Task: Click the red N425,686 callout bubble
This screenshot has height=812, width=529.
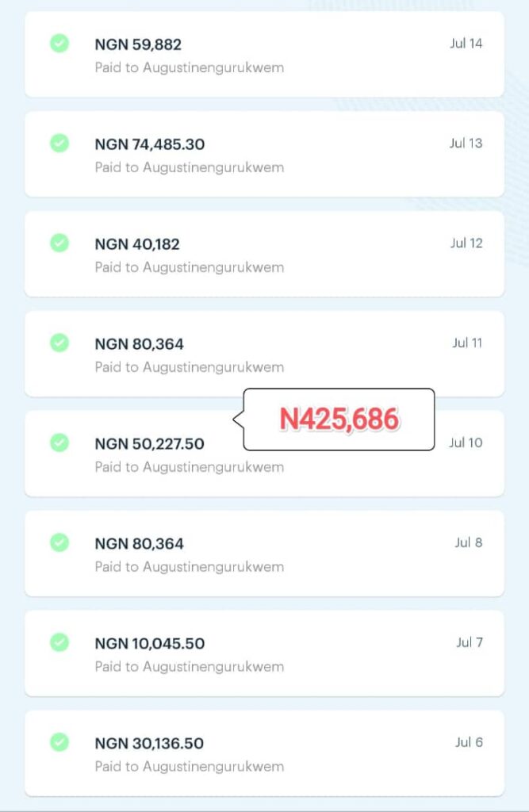Action: [339, 419]
